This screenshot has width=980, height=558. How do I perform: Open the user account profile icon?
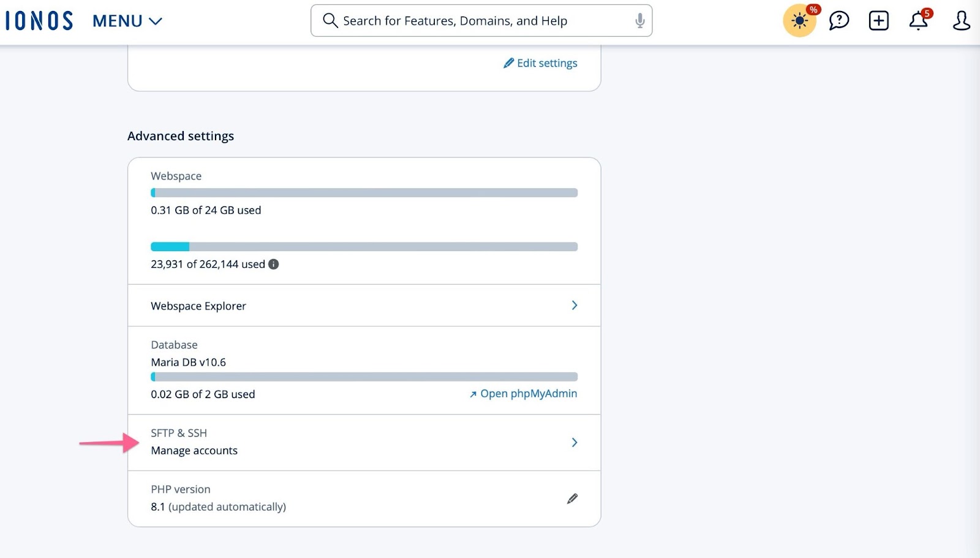961,21
